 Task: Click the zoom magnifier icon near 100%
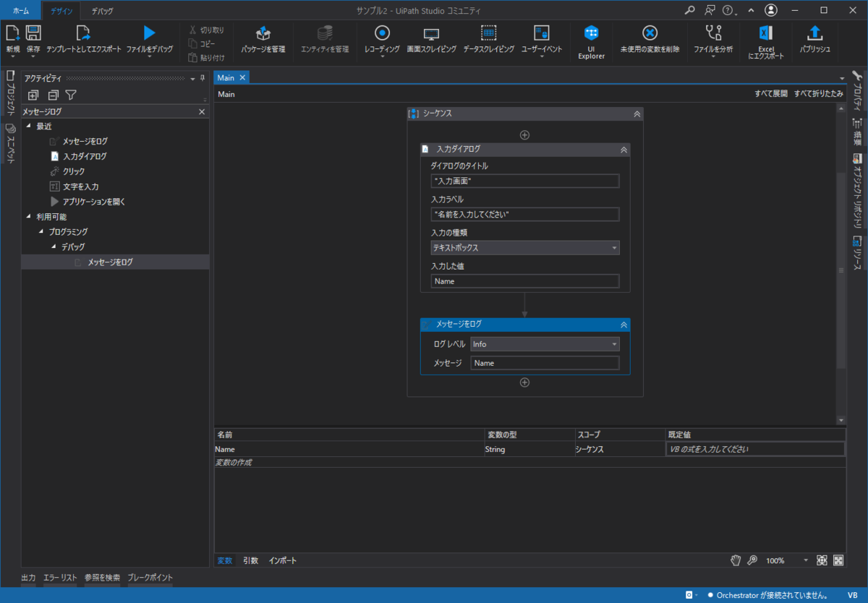pyautogui.click(x=752, y=560)
